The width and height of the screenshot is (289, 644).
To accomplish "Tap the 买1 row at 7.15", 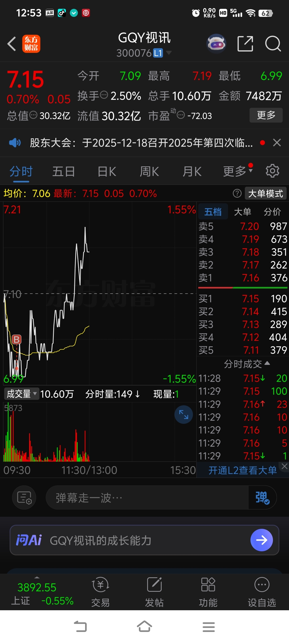I will pos(243,299).
